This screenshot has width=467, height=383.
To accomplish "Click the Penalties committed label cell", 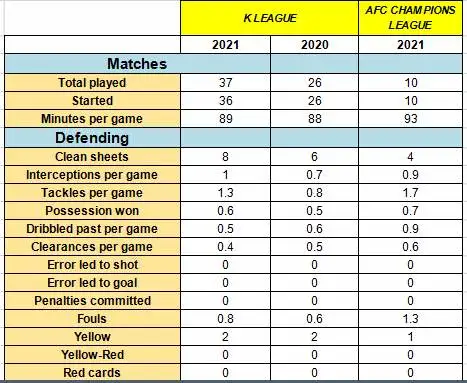I will (92, 301).
